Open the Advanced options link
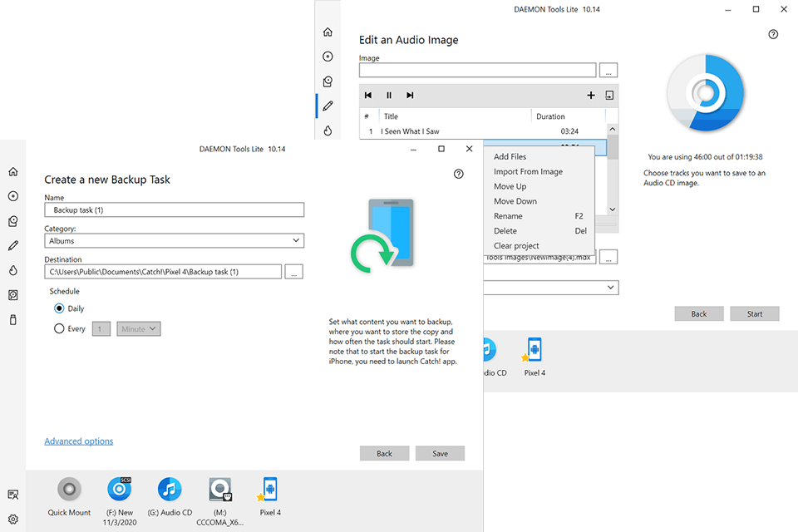This screenshot has height=532, width=798. 79,441
